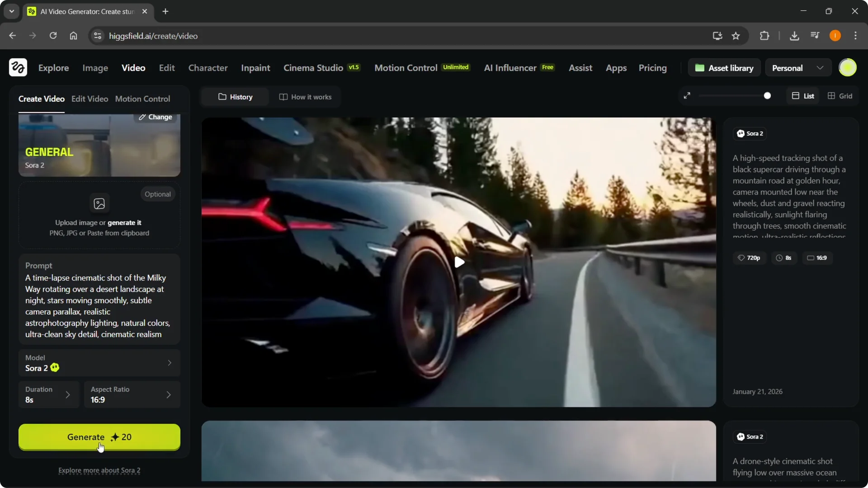868x488 pixels.
Task: Open the user profile avatar
Action: (x=847, y=68)
